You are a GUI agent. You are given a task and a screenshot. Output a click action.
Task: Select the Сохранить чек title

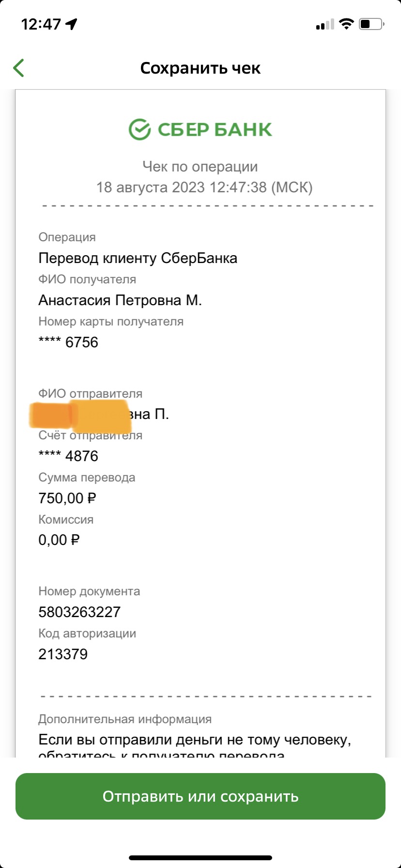(x=200, y=68)
